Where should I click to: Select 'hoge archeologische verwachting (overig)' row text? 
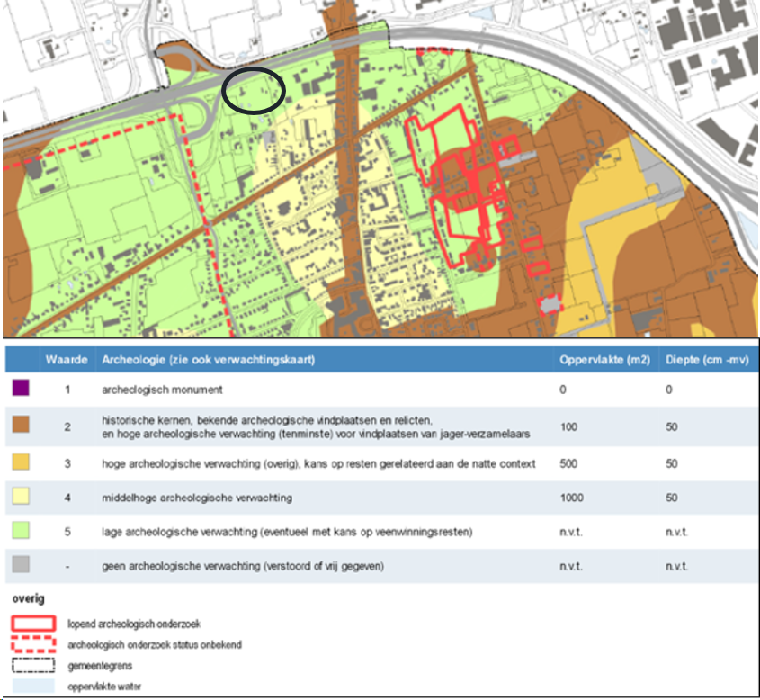point(318,464)
